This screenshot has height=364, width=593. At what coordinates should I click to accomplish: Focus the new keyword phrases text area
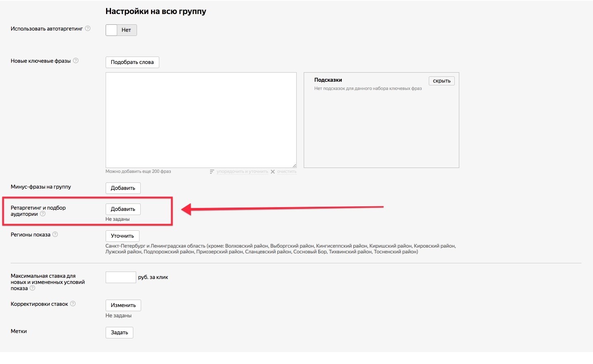[201, 120]
